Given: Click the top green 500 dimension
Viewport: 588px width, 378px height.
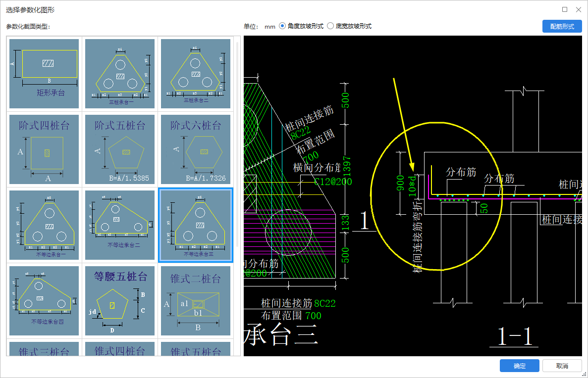Looking at the screenshot, I should tap(345, 100).
